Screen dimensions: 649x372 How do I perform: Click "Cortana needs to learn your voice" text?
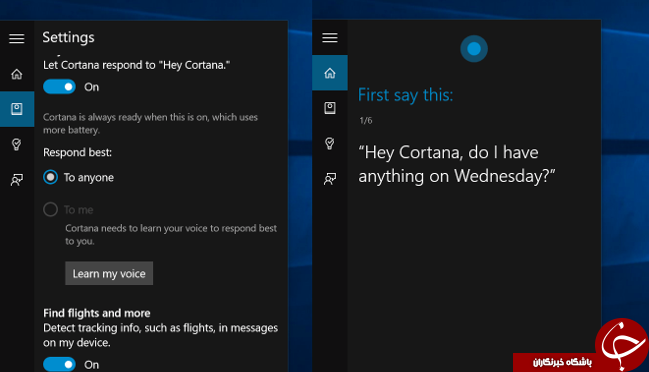click(x=171, y=235)
